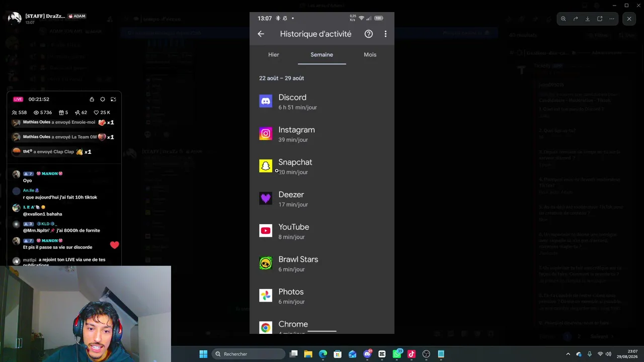644x362 pixels.
Task: Open the Brawl Stars app icon entry
Action: [266, 263]
